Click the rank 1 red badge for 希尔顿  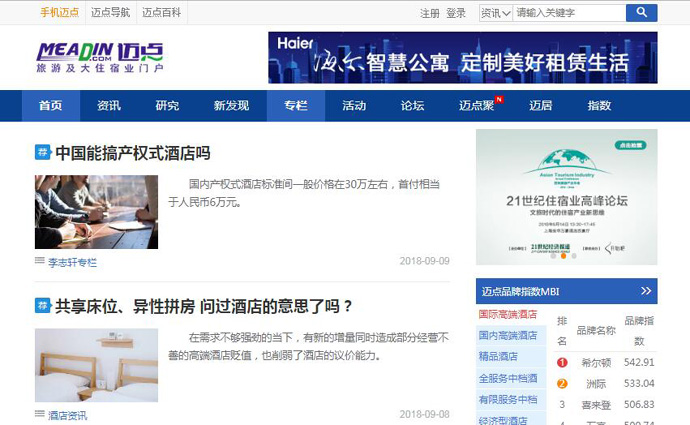pos(562,362)
